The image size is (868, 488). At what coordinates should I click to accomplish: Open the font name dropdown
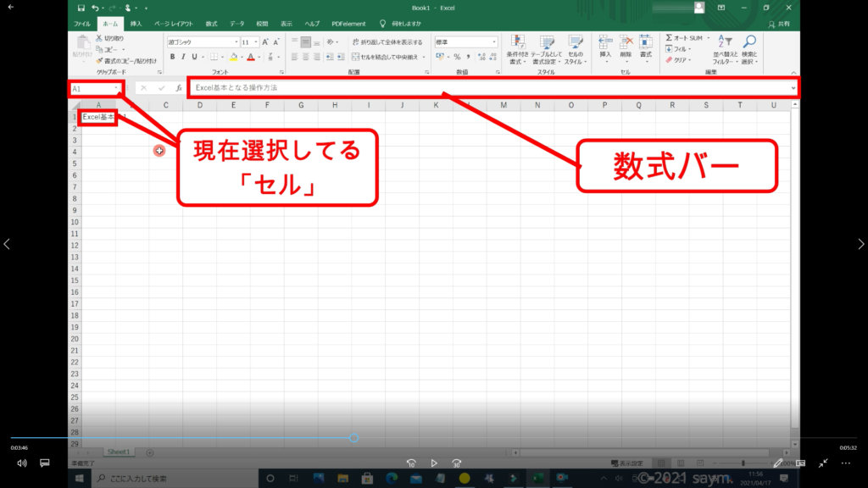click(235, 42)
